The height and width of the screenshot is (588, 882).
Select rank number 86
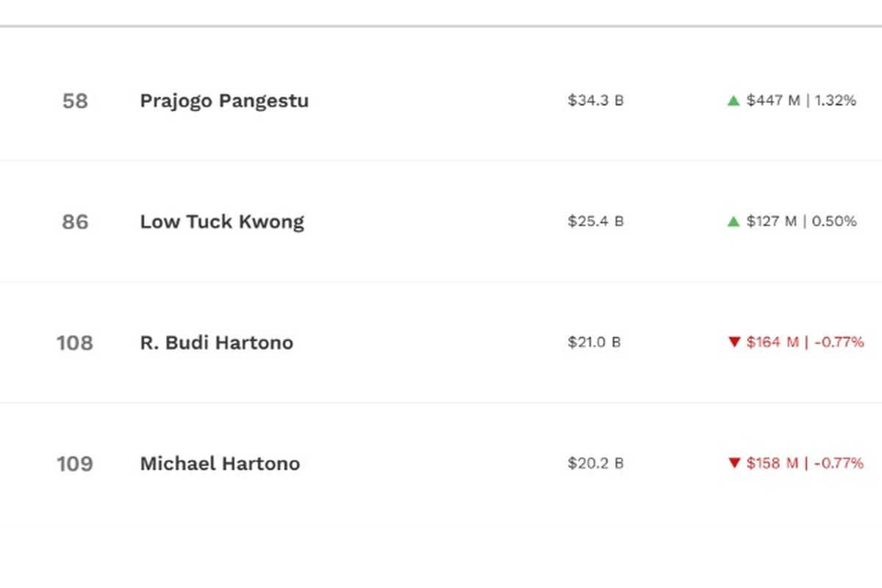[75, 222]
